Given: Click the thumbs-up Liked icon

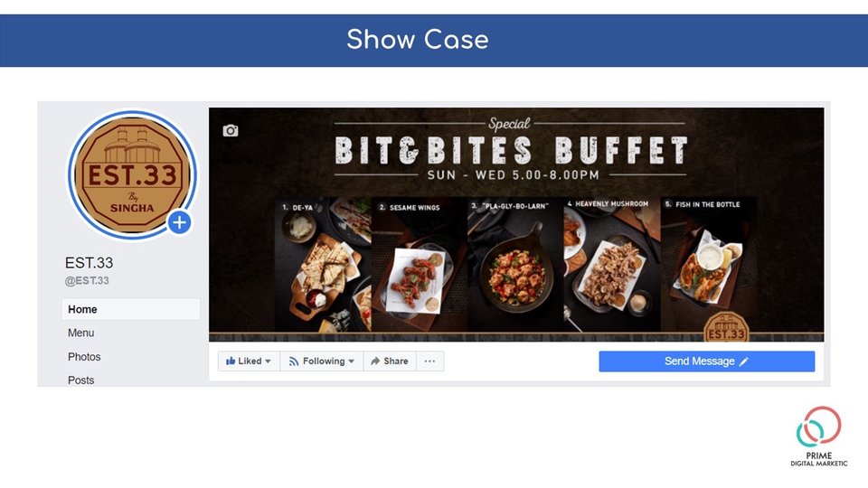Looking at the screenshot, I should pyautogui.click(x=231, y=361).
